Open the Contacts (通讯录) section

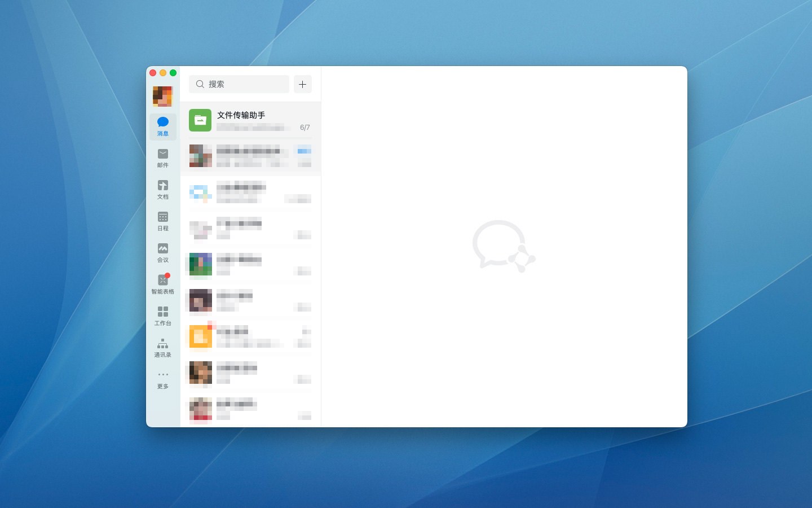163,348
